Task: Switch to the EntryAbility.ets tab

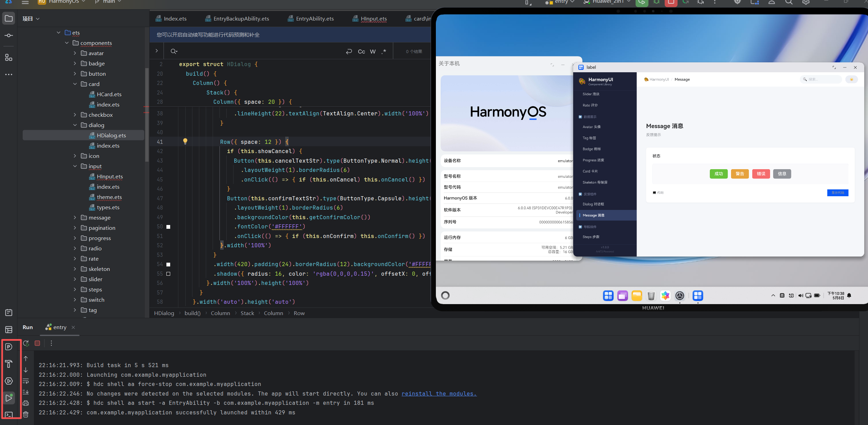Action: pos(311,18)
